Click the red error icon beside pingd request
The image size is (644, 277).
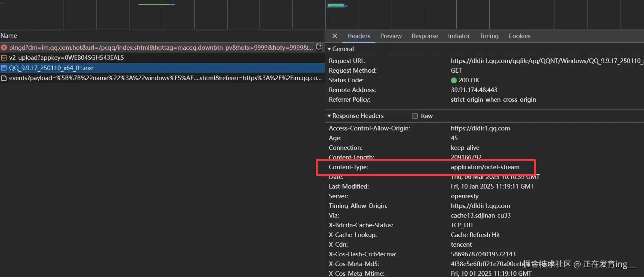click(x=4, y=47)
